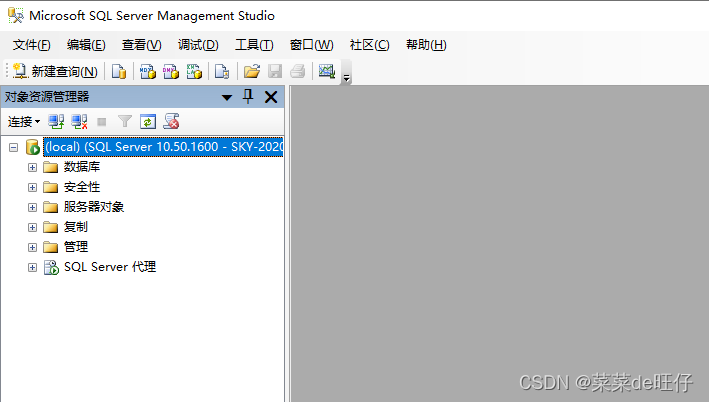Open the 窗口(W) menu
This screenshot has height=402, width=709.
[x=312, y=45]
